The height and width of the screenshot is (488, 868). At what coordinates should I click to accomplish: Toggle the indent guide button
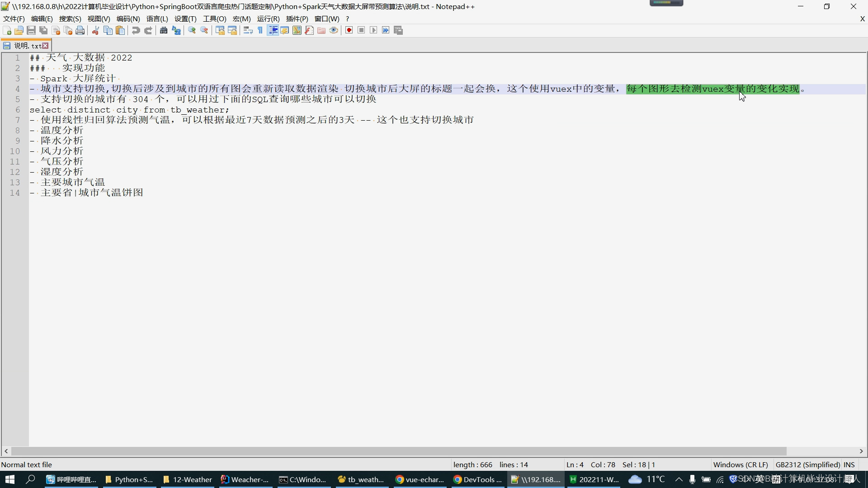click(x=273, y=30)
